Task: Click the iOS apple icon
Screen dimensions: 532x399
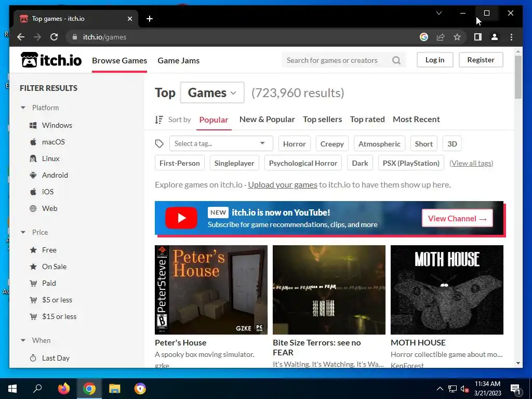Action: pos(33,192)
